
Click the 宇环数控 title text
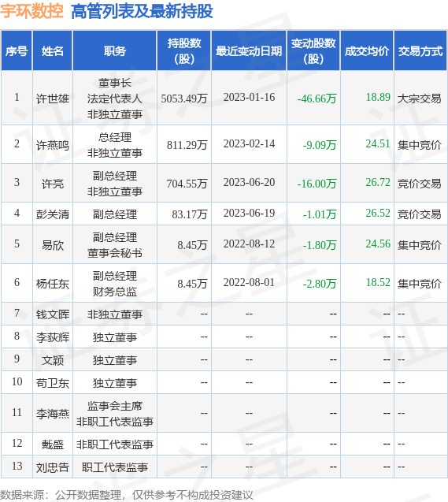point(31,12)
